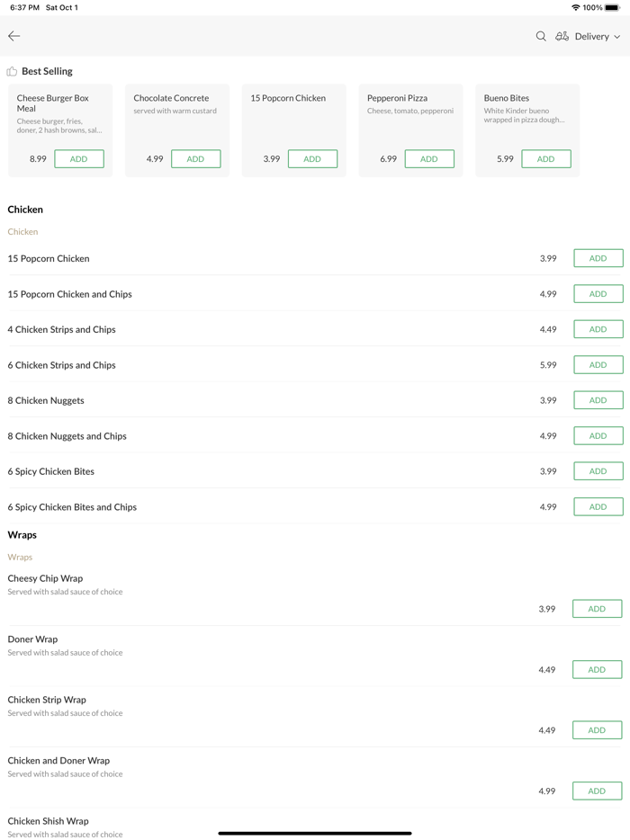630x840 pixels.
Task: Add Chocolate Concrete from Best Selling
Action: (195, 159)
